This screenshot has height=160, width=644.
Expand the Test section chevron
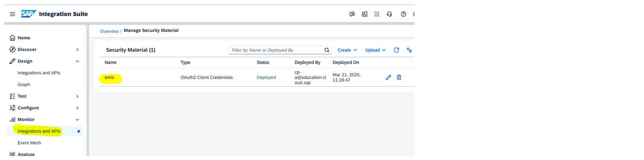tap(77, 96)
